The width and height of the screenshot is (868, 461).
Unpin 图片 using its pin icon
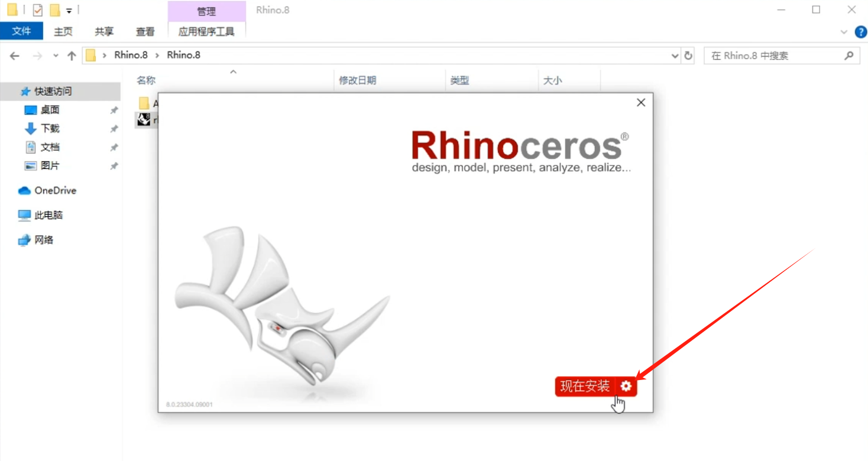114,166
